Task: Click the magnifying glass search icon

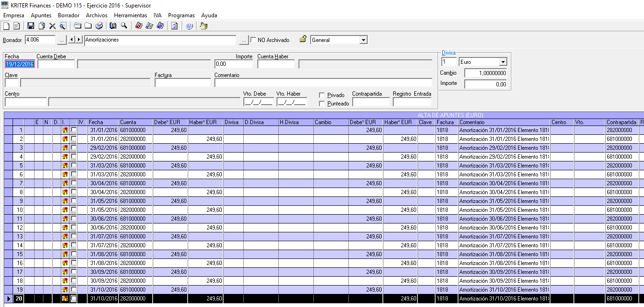Action: click(x=124, y=26)
